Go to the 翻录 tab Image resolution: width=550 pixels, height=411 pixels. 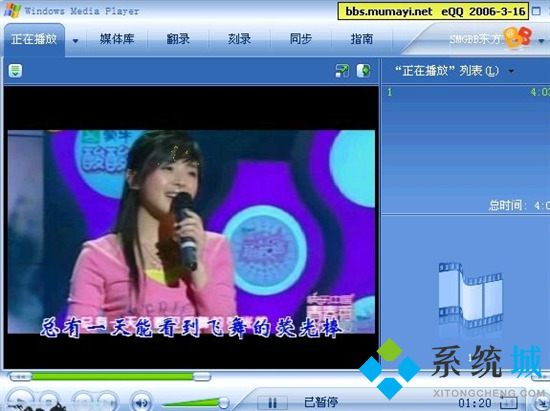(x=178, y=39)
